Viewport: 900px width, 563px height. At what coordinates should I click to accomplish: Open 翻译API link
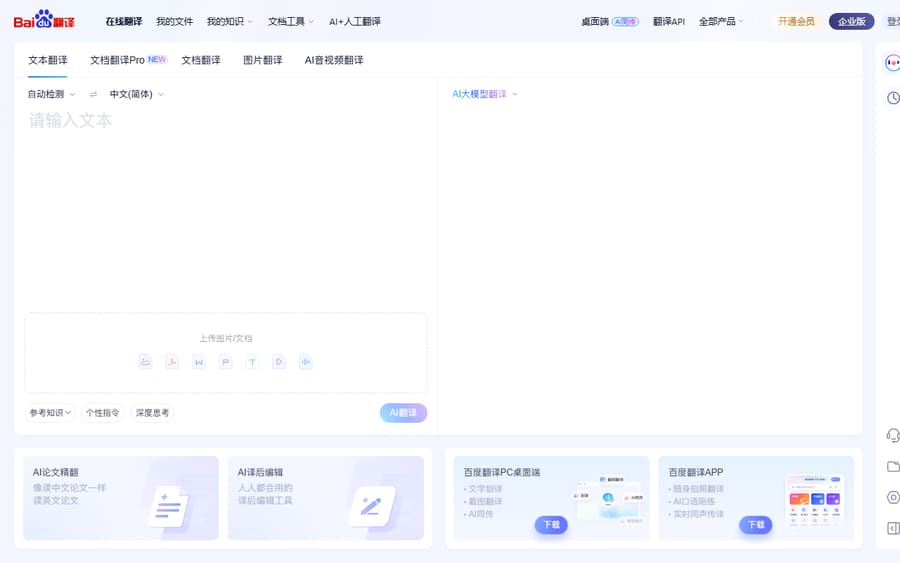coord(669,21)
